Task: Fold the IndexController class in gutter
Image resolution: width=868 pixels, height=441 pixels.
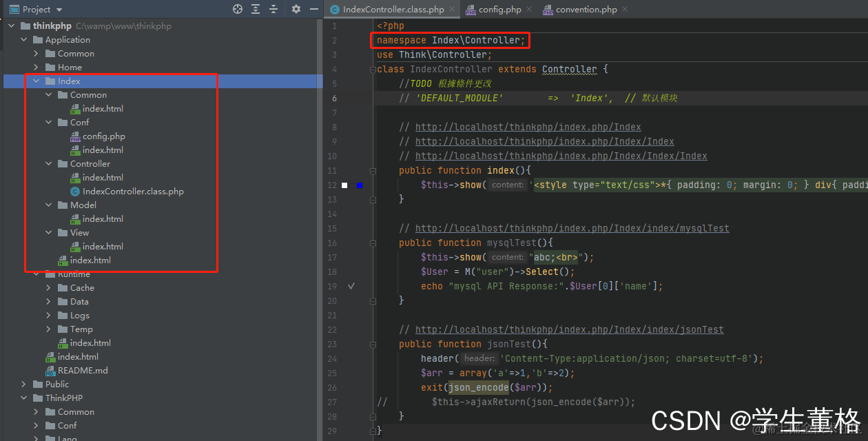Action: 372,69
